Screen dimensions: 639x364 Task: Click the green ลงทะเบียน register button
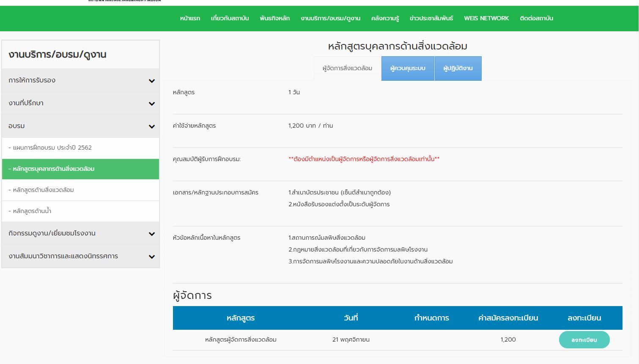point(584,340)
